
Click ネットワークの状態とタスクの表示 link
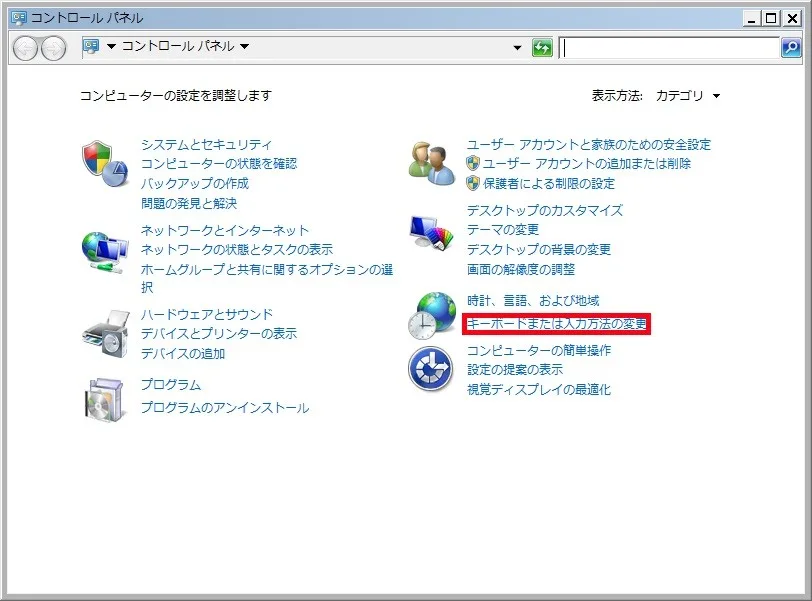(237, 250)
